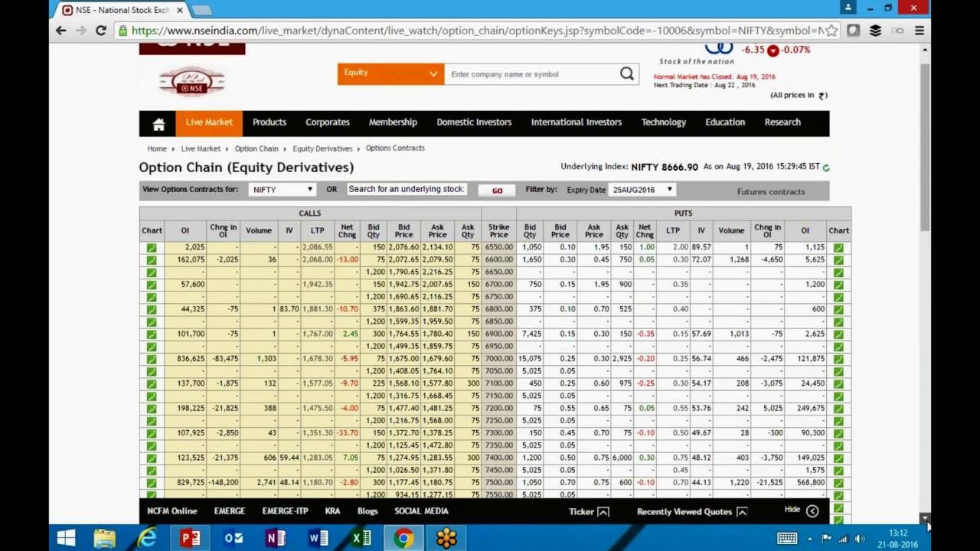Screen dimensions: 980x551
Task: Bookmark this page with the star
Action: [x=831, y=31]
